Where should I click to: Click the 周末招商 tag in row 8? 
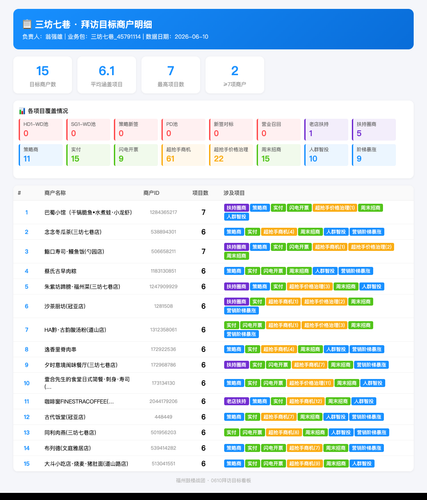(310, 350)
